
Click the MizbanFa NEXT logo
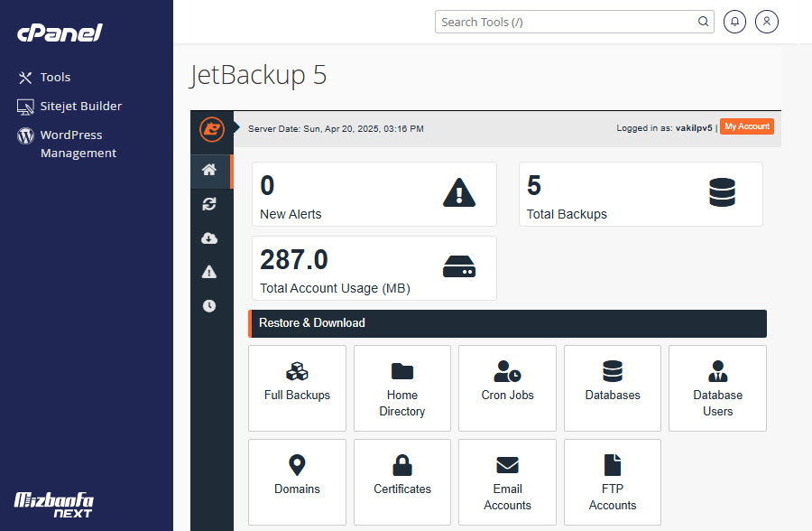(x=54, y=505)
